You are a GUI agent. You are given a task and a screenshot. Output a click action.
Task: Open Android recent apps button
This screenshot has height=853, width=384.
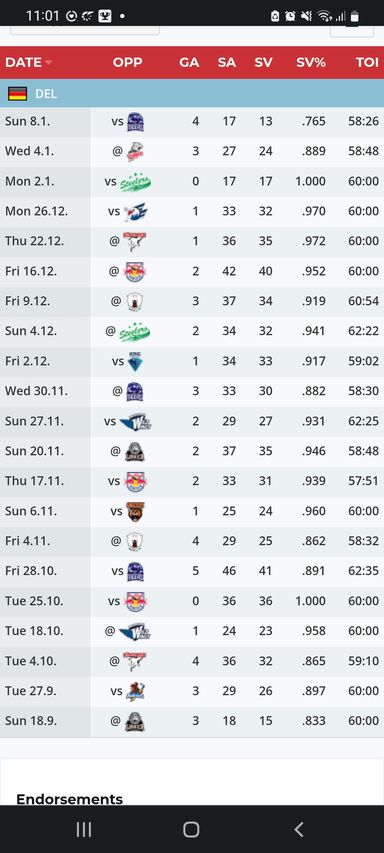[84, 829]
